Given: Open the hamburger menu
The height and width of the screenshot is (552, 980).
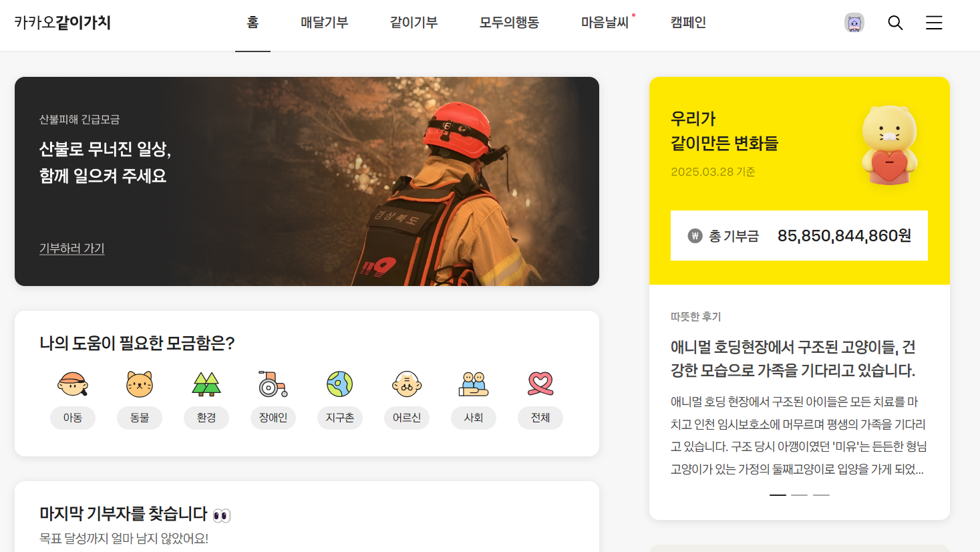Looking at the screenshot, I should (x=933, y=22).
